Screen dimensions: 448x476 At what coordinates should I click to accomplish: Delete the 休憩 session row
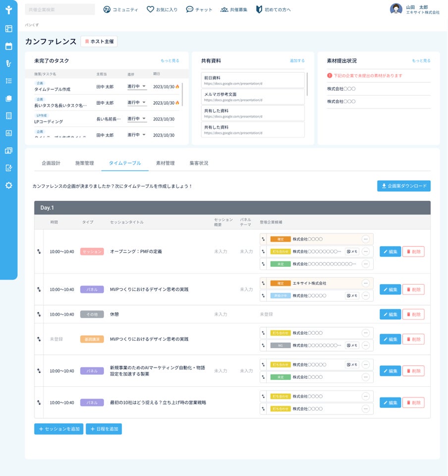pyautogui.click(x=413, y=314)
